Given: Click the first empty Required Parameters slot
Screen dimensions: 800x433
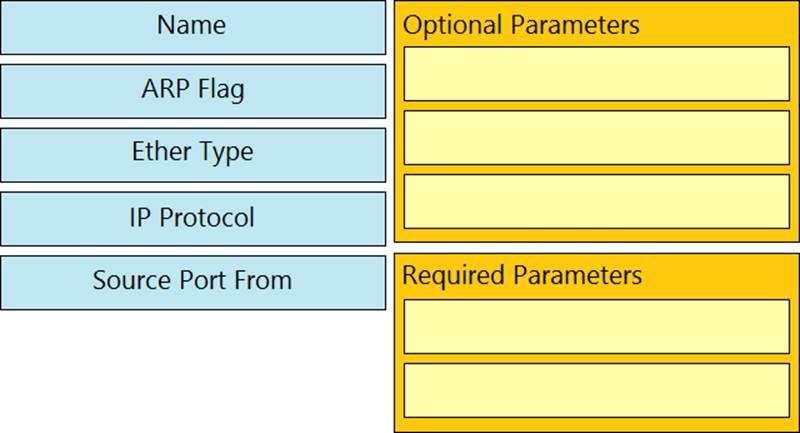Looking at the screenshot, I should pos(596,326).
